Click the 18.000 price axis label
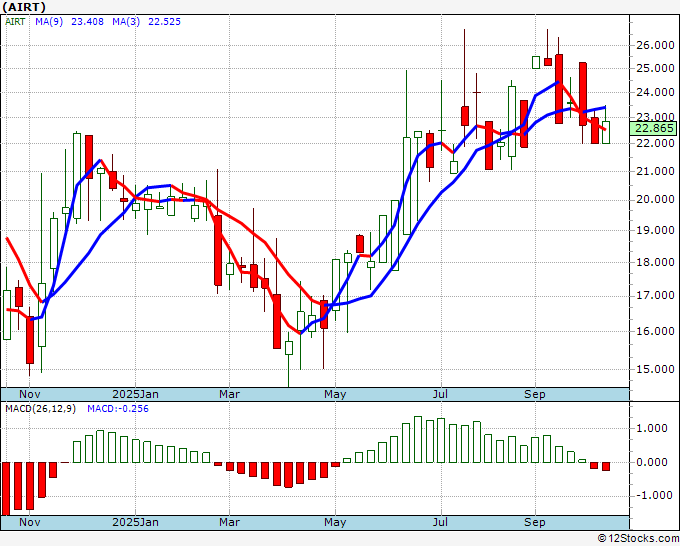This screenshot has height=546, width=680. (x=654, y=262)
